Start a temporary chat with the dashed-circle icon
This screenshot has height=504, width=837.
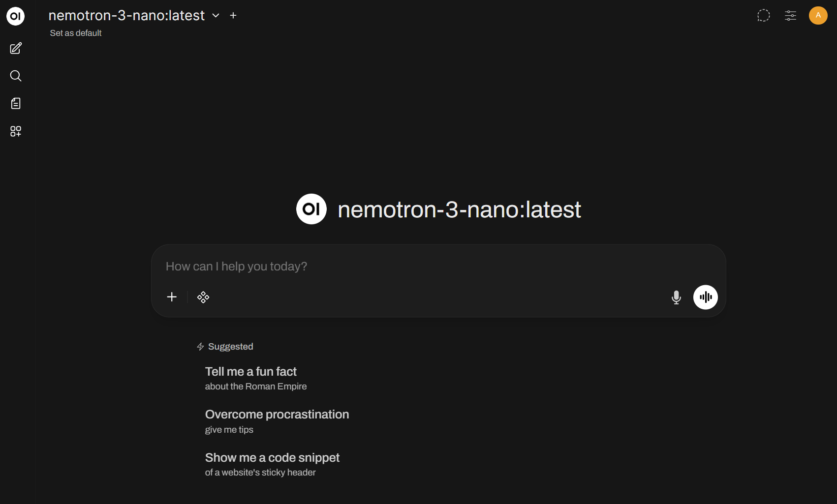click(763, 15)
